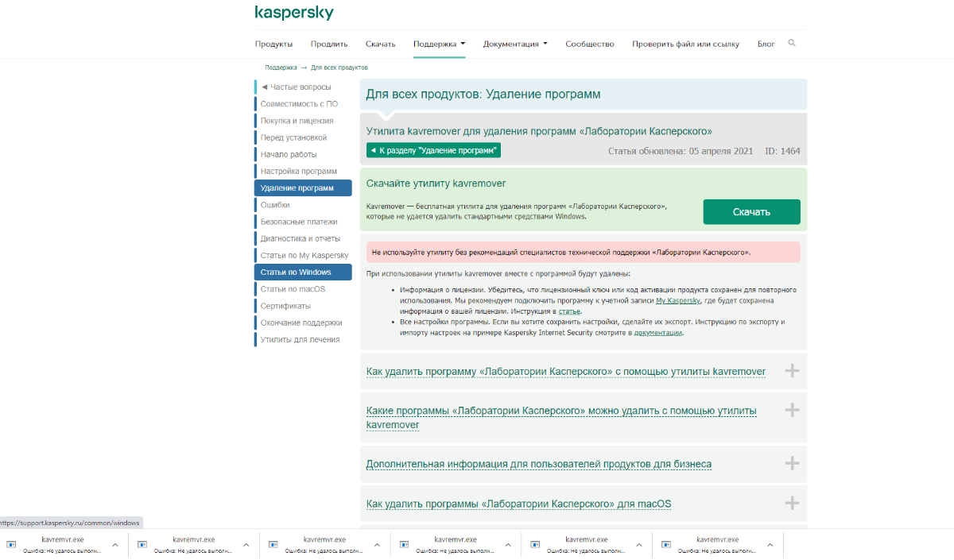Open Статьи по macOS section
The height and width of the screenshot is (560, 954).
tap(293, 288)
